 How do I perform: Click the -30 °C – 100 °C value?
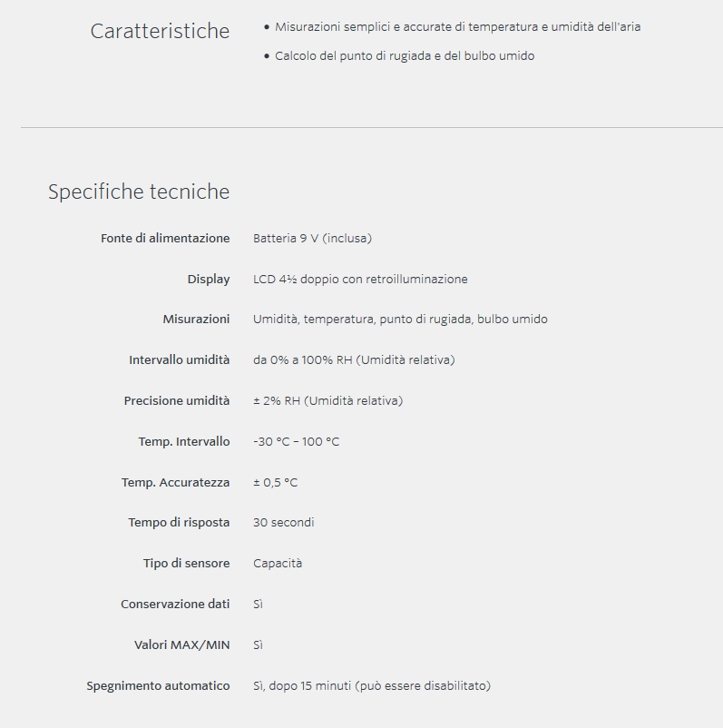click(296, 441)
